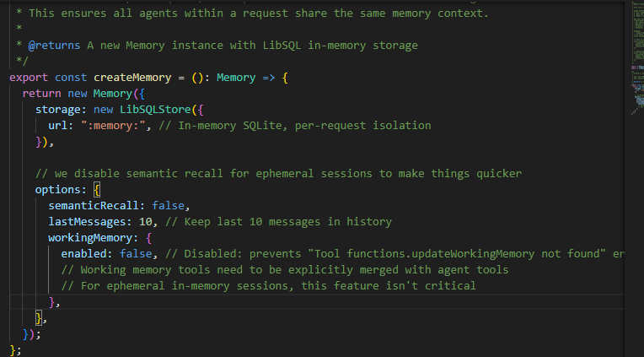644x357 pixels.
Task: Click the storage property key
Action: [x=58, y=109]
